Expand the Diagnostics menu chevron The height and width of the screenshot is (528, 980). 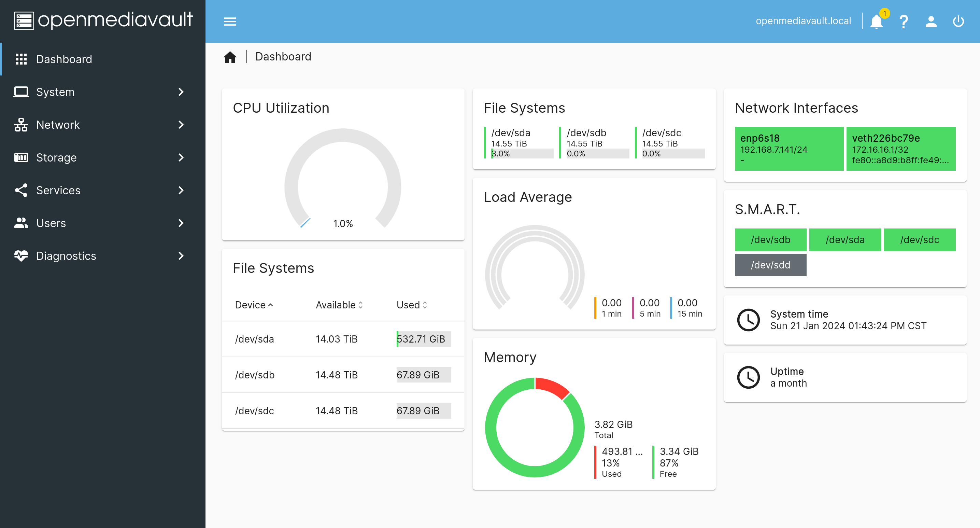coord(181,256)
